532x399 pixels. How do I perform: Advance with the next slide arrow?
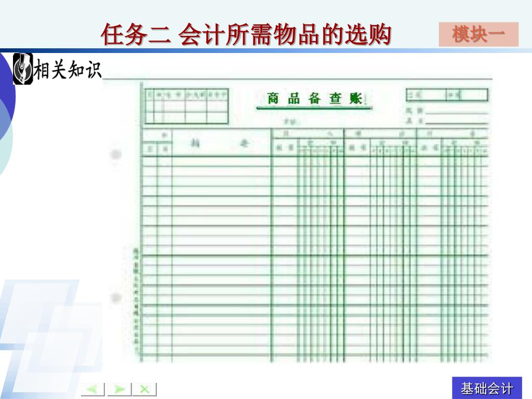point(119,389)
